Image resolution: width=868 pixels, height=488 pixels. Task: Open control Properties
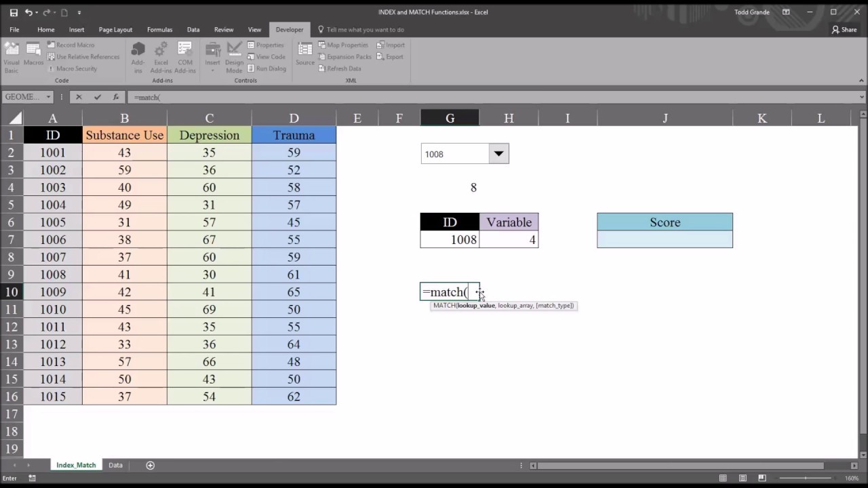(x=266, y=45)
